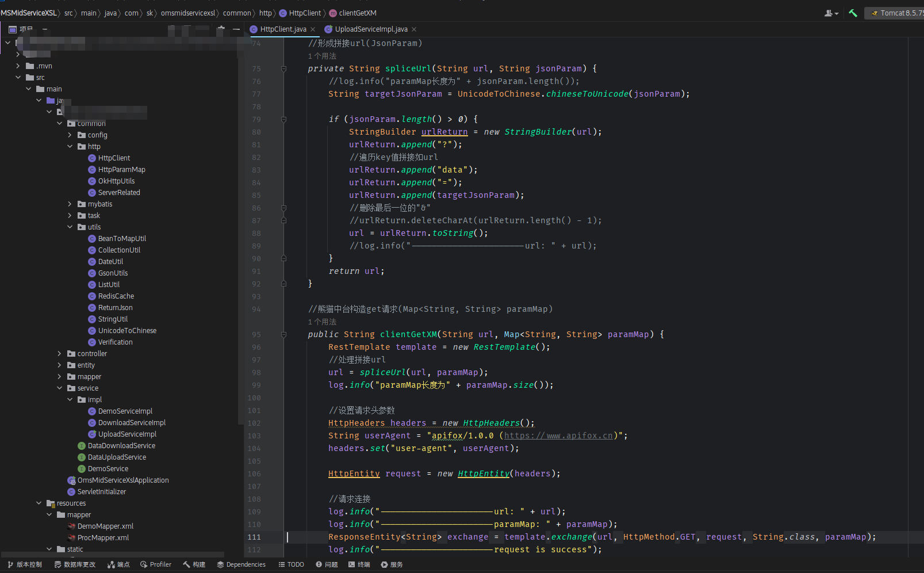Open the 问题 problems tool window
Viewport: 924px width, 573px height.
coord(327,564)
